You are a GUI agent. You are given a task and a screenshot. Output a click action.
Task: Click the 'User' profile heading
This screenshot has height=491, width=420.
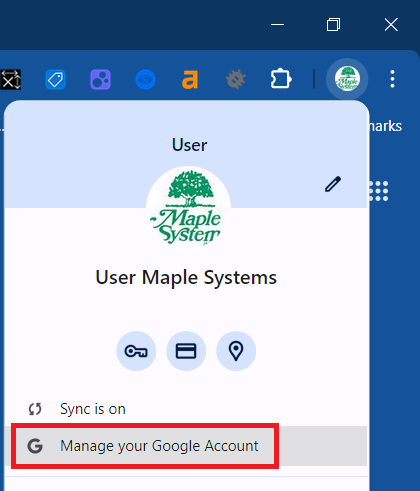(189, 145)
